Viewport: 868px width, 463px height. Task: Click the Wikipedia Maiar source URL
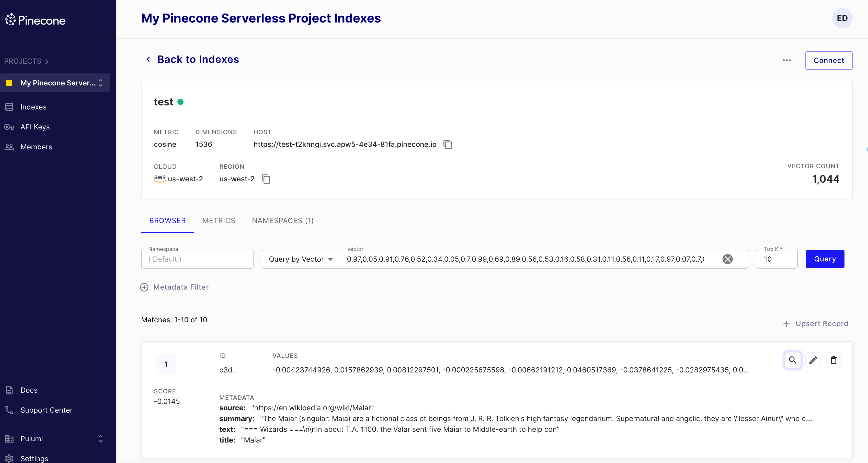pos(312,408)
